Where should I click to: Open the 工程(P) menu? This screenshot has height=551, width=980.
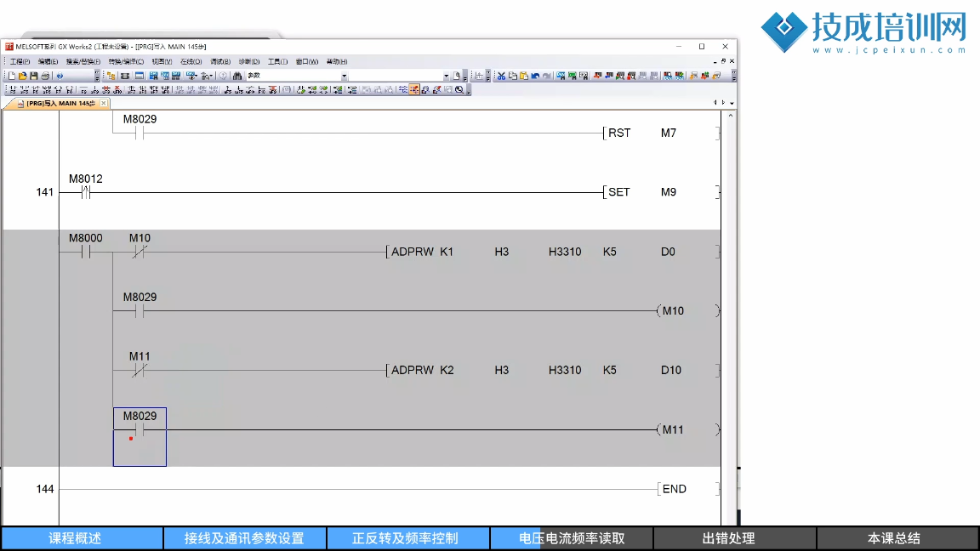20,62
